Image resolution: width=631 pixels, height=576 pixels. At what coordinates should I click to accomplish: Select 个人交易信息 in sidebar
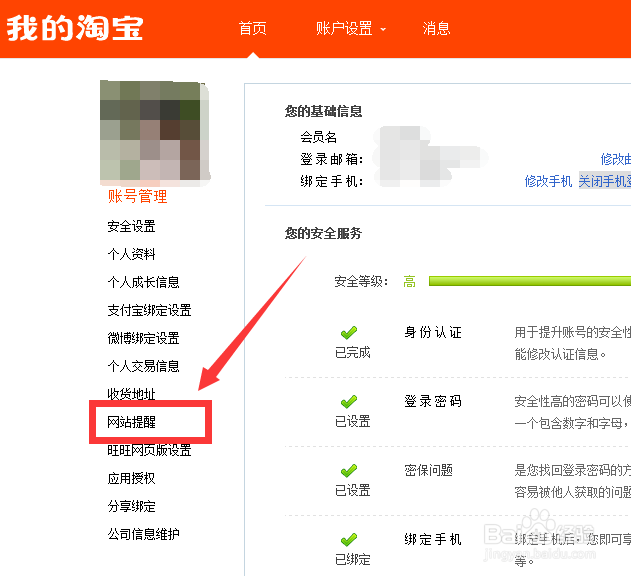[143, 366]
